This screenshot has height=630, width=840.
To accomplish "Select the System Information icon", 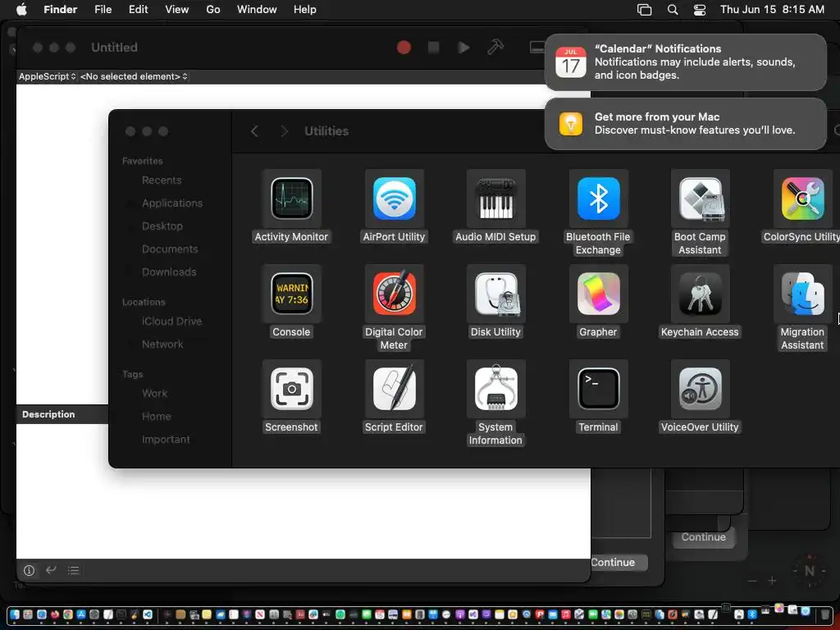I will [x=495, y=389].
